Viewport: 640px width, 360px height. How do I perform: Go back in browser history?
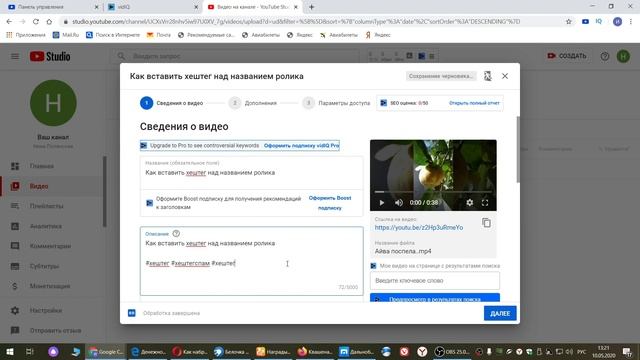click(9, 22)
